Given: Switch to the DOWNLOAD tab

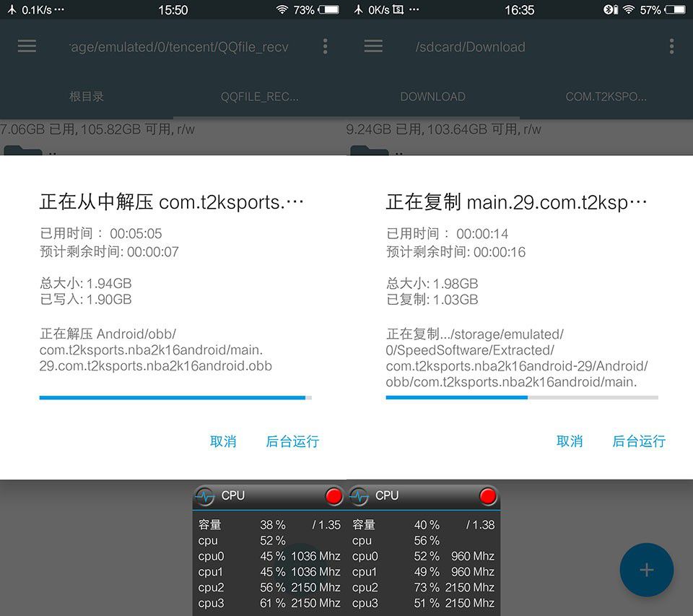Looking at the screenshot, I should 432,97.
